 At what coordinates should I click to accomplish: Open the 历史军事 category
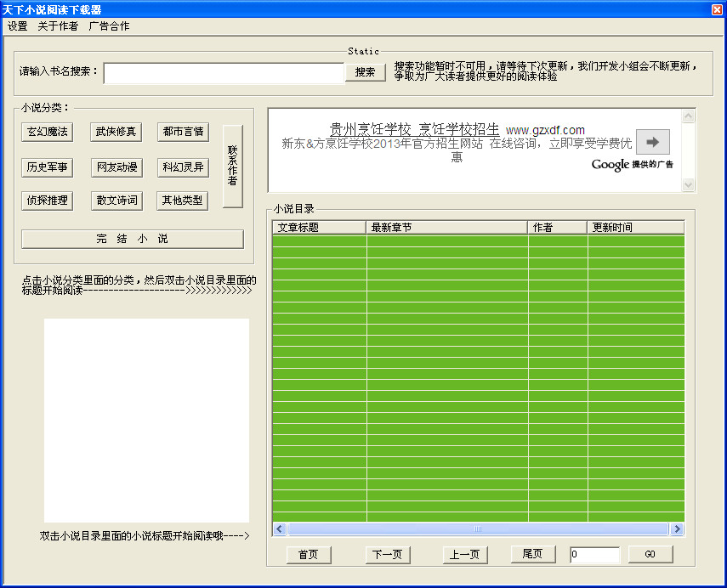click(47, 167)
